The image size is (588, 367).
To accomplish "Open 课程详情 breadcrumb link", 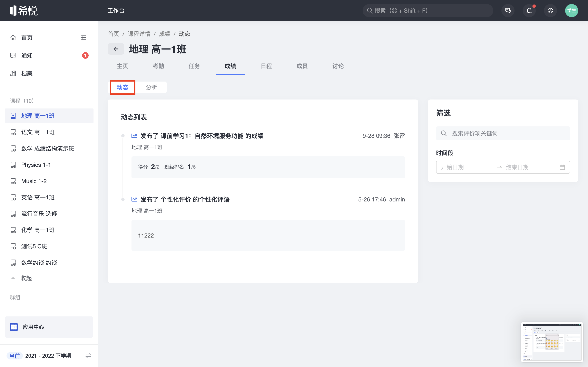I will (139, 34).
